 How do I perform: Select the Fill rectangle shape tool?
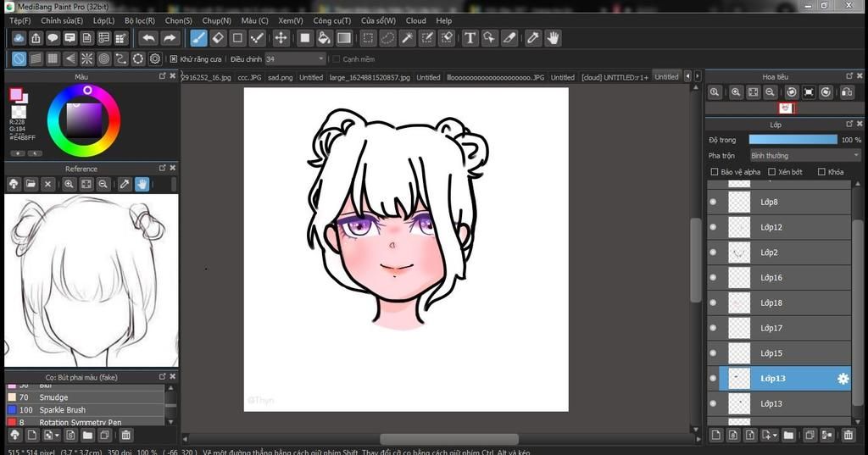304,38
